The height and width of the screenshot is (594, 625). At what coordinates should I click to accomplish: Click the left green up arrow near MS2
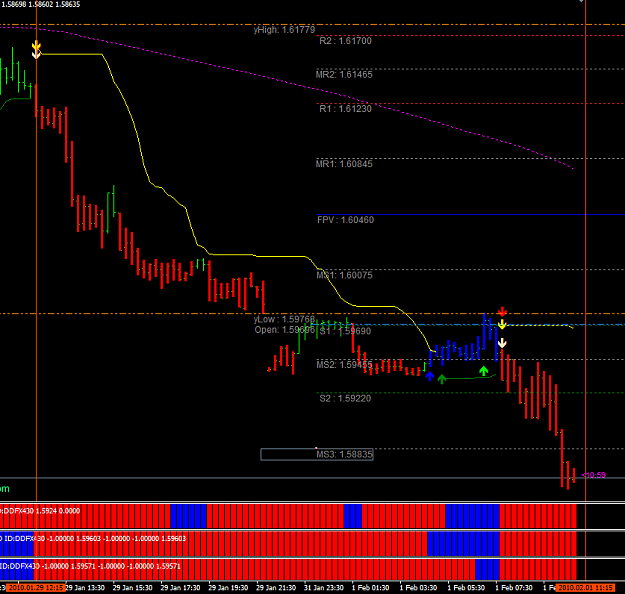point(442,379)
